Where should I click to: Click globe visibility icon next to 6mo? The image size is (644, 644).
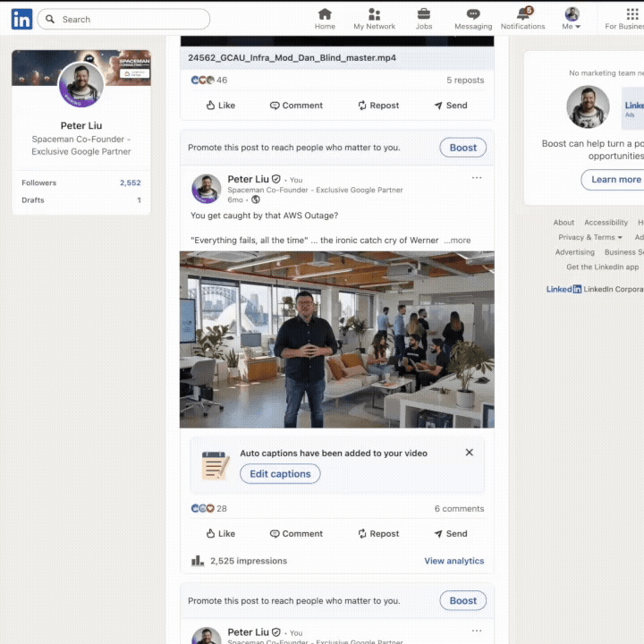click(256, 199)
